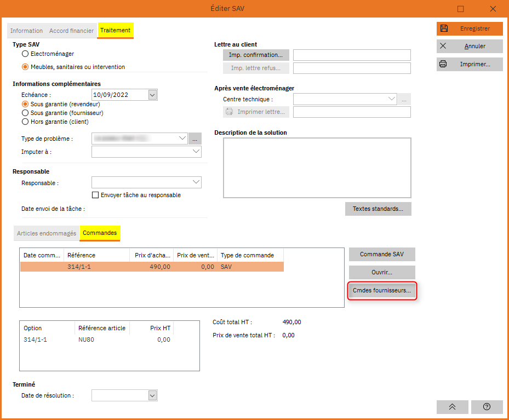Select the NU80 article reference cell
Viewport: 509px width, 420px height.
pyautogui.click(x=87, y=340)
